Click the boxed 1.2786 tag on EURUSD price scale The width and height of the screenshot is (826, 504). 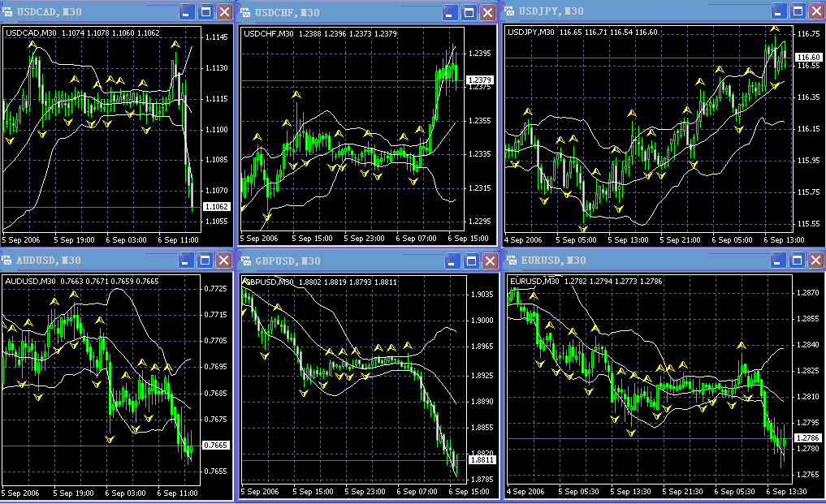[x=807, y=437]
